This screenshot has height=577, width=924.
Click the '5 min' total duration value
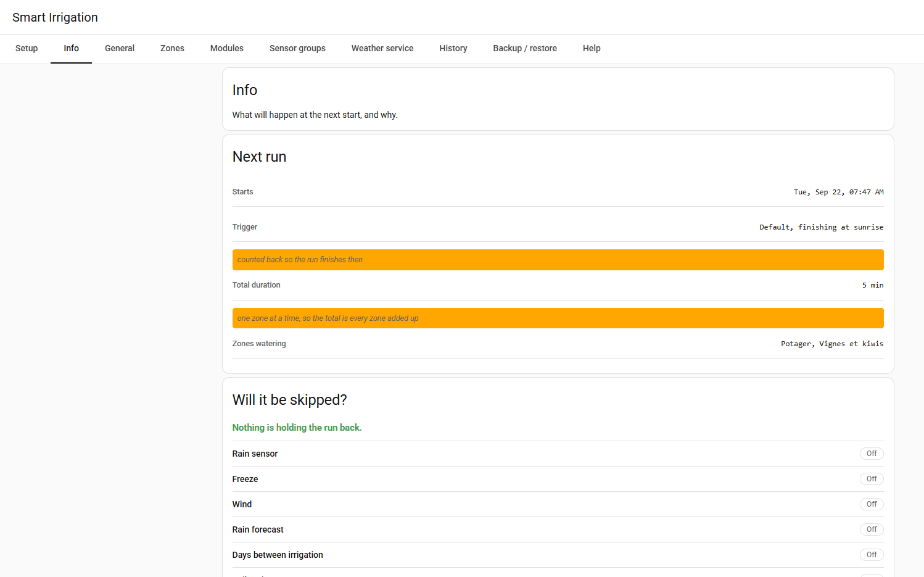click(873, 285)
